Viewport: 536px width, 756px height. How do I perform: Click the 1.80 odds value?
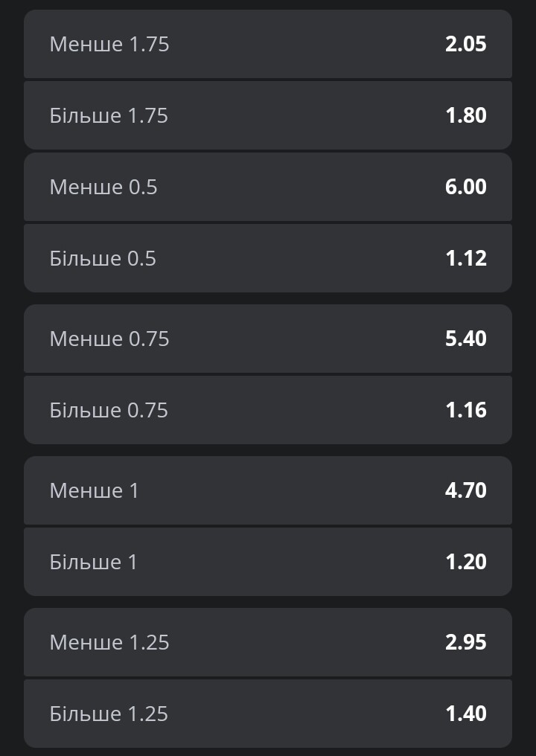465,115
